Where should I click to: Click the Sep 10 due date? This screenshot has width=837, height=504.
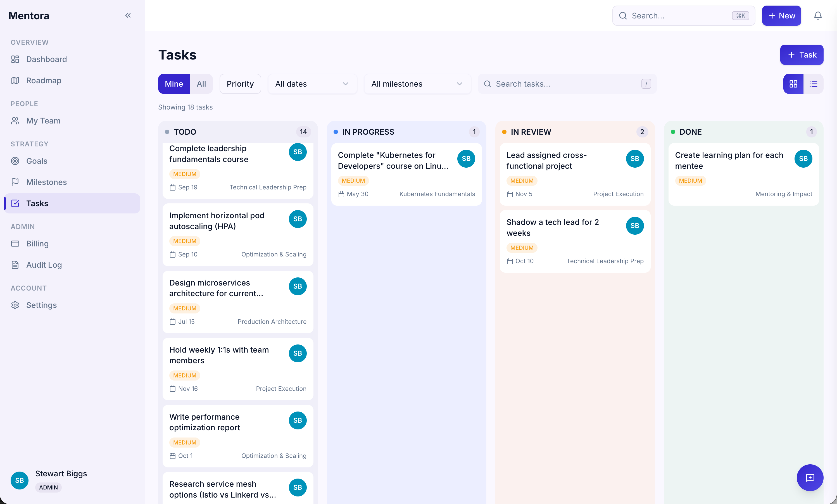click(184, 255)
